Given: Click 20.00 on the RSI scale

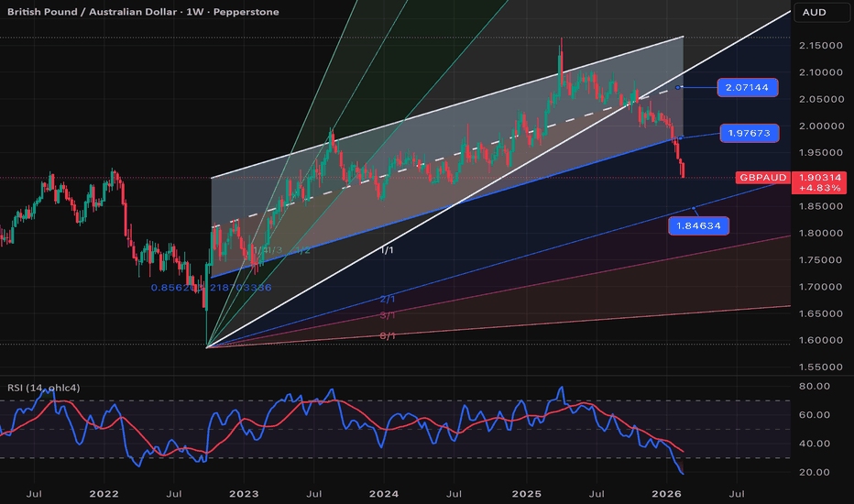Looking at the screenshot, I should tap(813, 472).
